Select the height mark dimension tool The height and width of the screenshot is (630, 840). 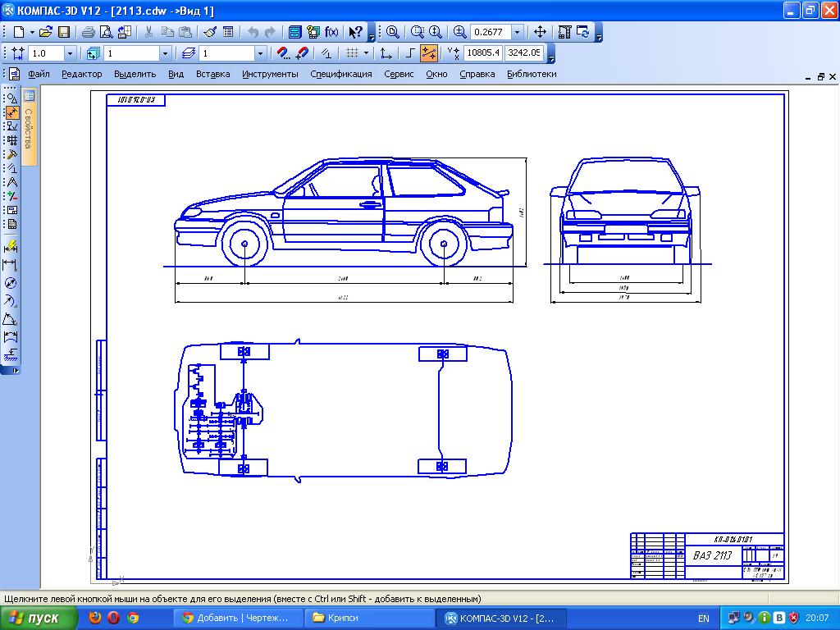click(11, 354)
